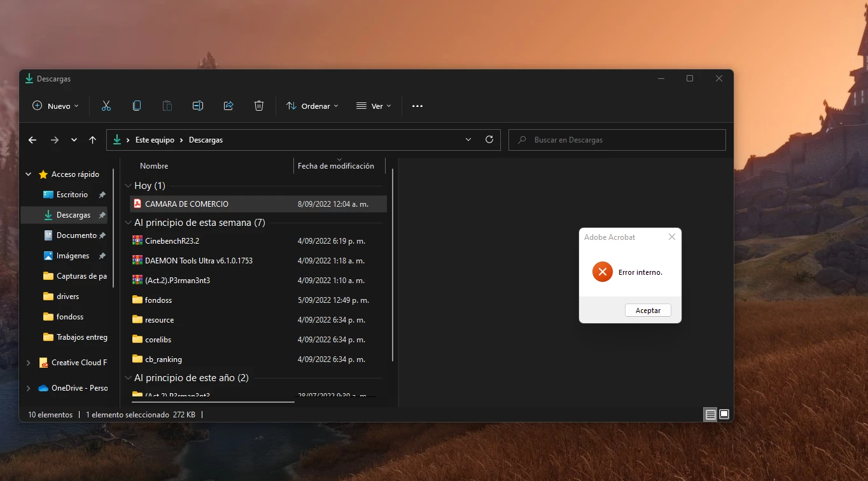
Task: Click the OneDrive cloud icon
Action: [43, 388]
